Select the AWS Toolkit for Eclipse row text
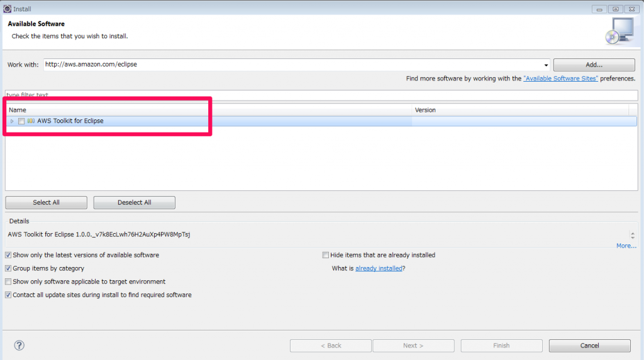Viewport: 644px width, 360px height. pyautogui.click(x=70, y=121)
